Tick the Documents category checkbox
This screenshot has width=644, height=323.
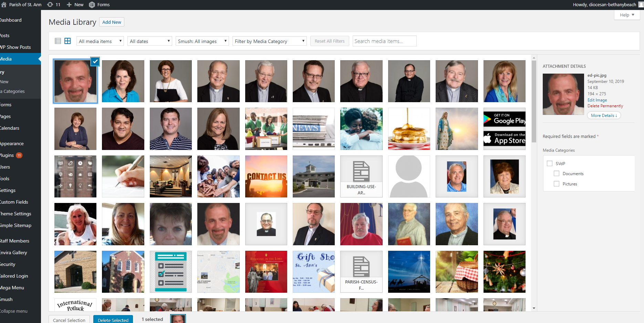pos(557,174)
